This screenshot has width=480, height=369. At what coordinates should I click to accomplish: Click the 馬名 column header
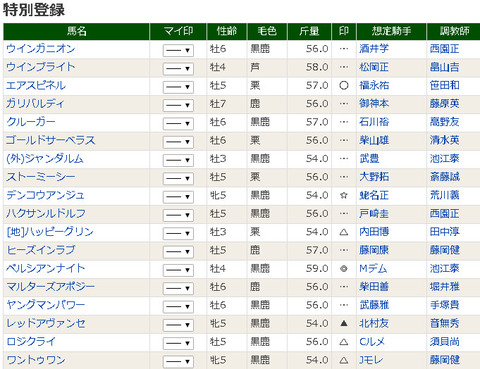pos(76,32)
